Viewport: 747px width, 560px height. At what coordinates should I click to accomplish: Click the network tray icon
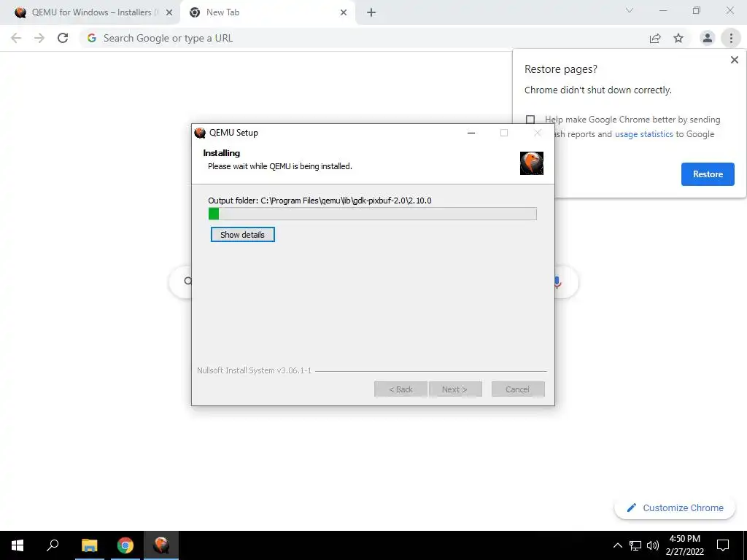click(x=635, y=545)
